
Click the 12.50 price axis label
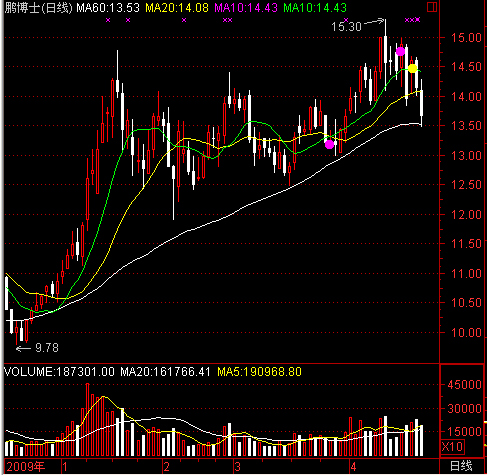pos(466,185)
